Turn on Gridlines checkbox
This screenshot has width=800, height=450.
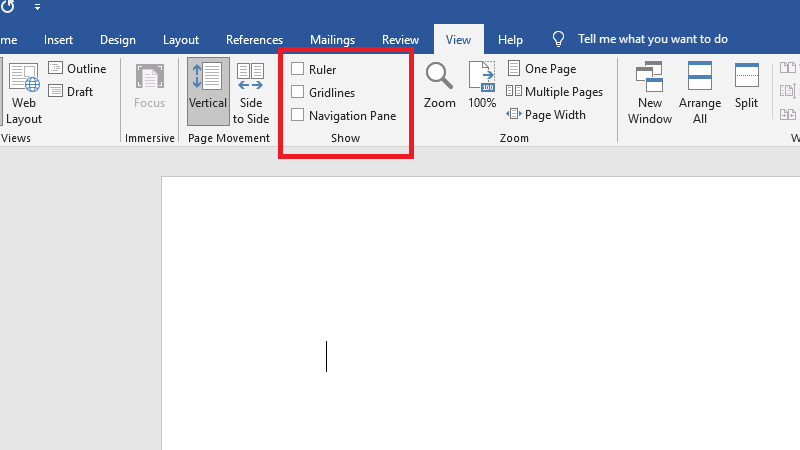[x=298, y=93]
